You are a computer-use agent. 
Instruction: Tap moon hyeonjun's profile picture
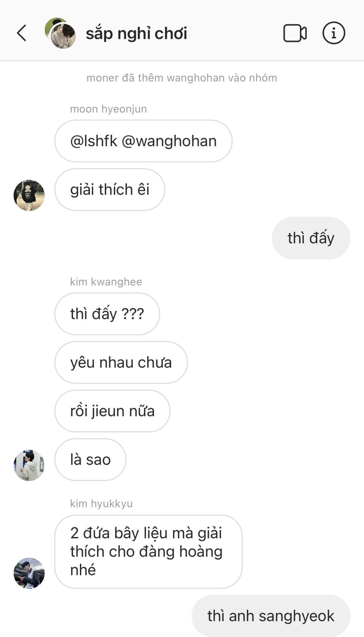29,195
